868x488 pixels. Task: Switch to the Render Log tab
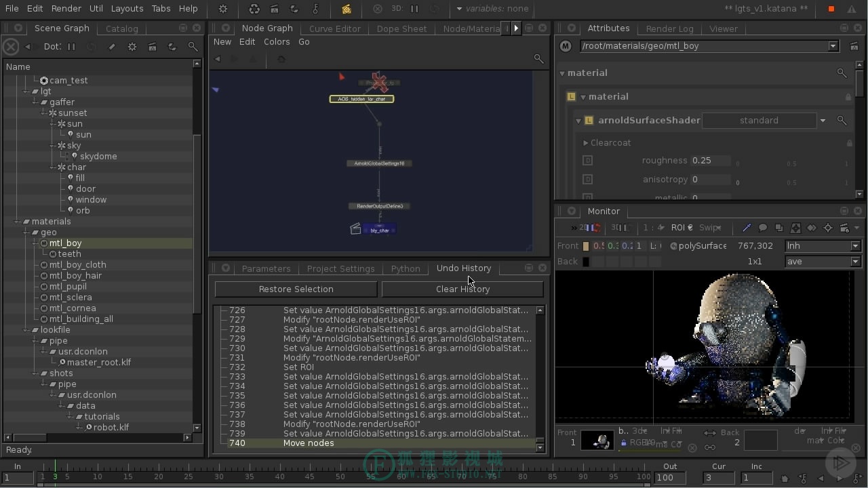click(x=670, y=28)
